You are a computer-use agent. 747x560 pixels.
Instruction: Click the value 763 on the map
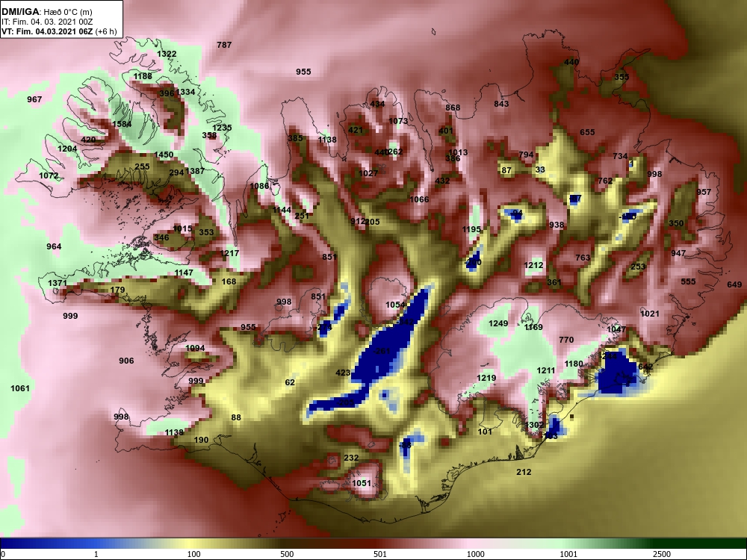coord(583,258)
